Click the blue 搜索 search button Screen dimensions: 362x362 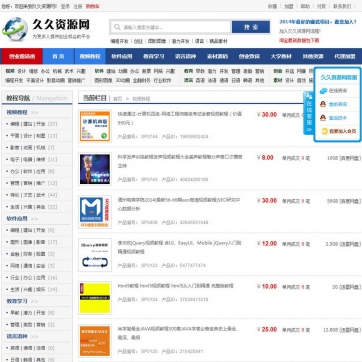(x=251, y=27)
